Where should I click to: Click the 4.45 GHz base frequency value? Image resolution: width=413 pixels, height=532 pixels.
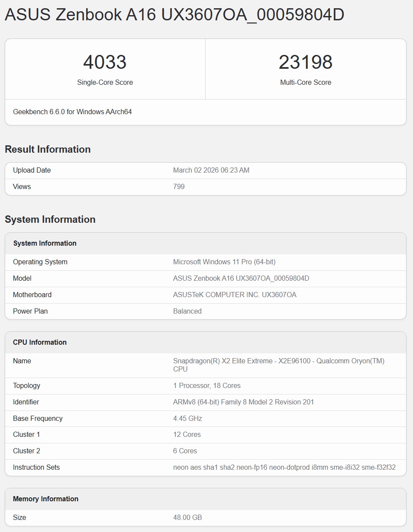coord(187,419)
